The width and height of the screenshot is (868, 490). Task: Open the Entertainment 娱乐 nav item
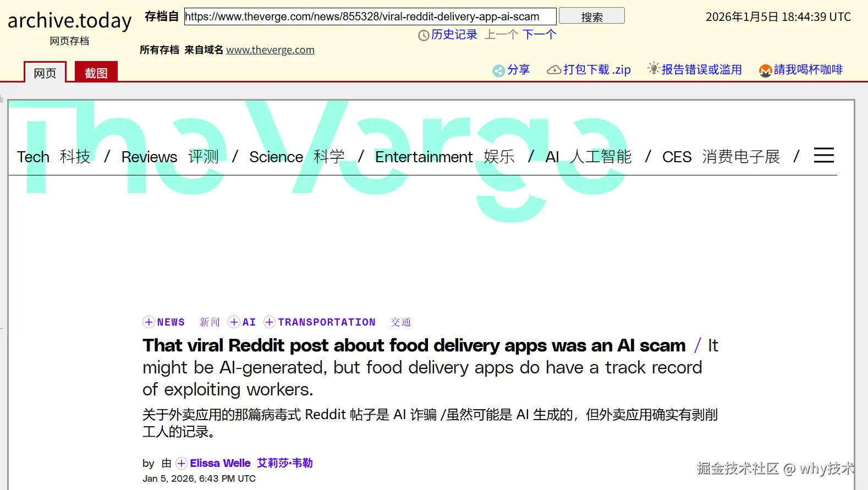(x=445, y=157)
